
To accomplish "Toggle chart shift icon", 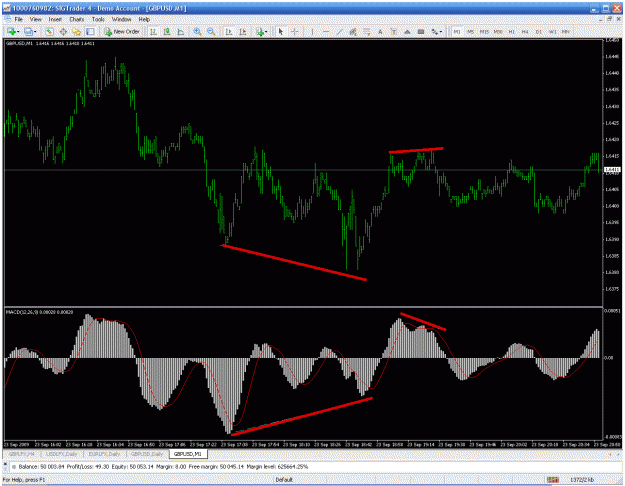I will 242,31.
